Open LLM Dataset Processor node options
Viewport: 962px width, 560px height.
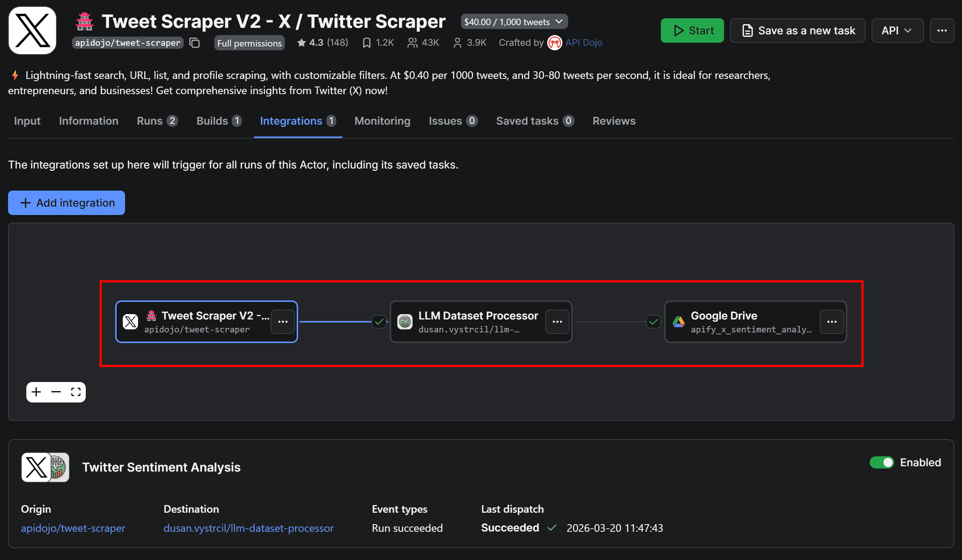pos(557,322)
